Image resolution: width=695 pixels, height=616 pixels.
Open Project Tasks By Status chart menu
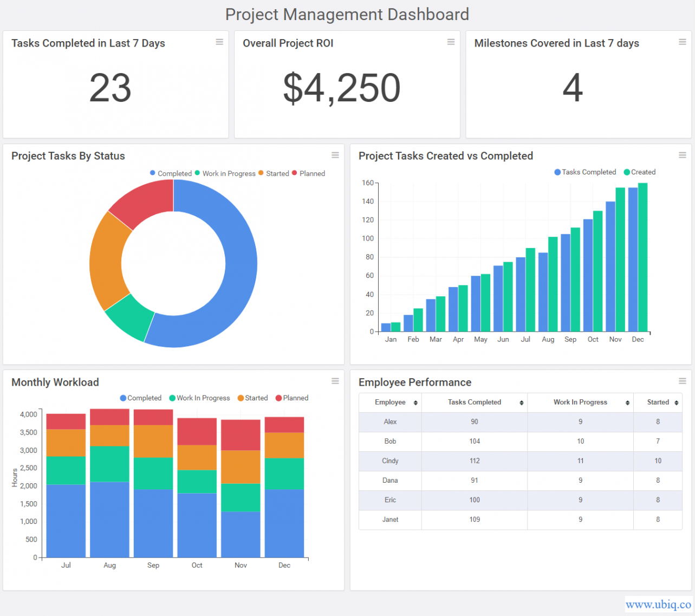[335, 155]
